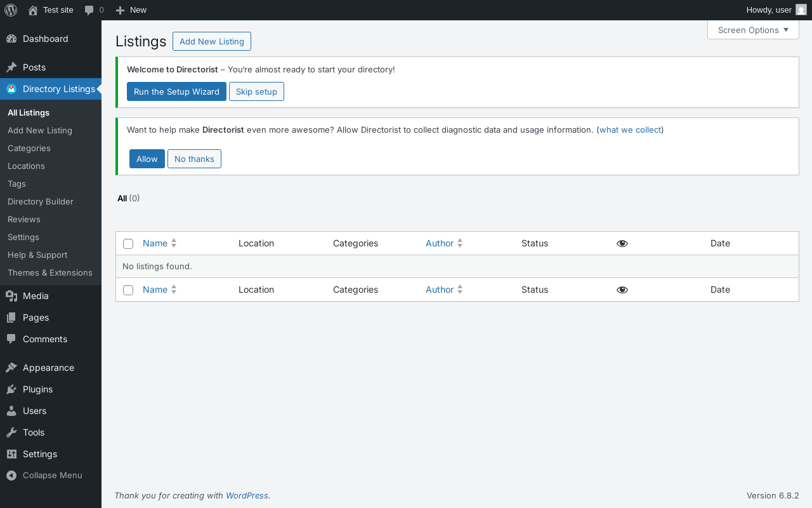Image resolution: width=812 pixels, height=508 pixels.
Task: Open the comments bubble icon in the admin bar
Action: click(89, 10)
